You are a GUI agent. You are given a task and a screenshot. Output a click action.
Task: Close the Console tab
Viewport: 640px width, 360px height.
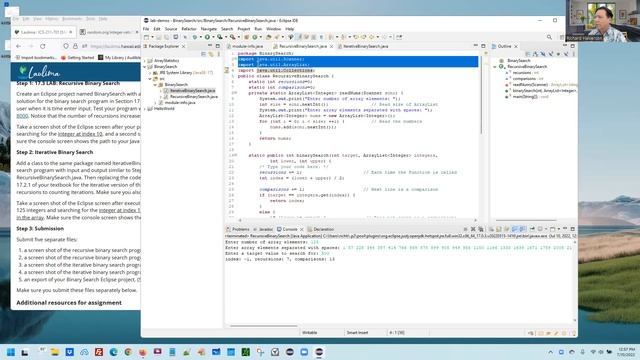pos(302,229)
